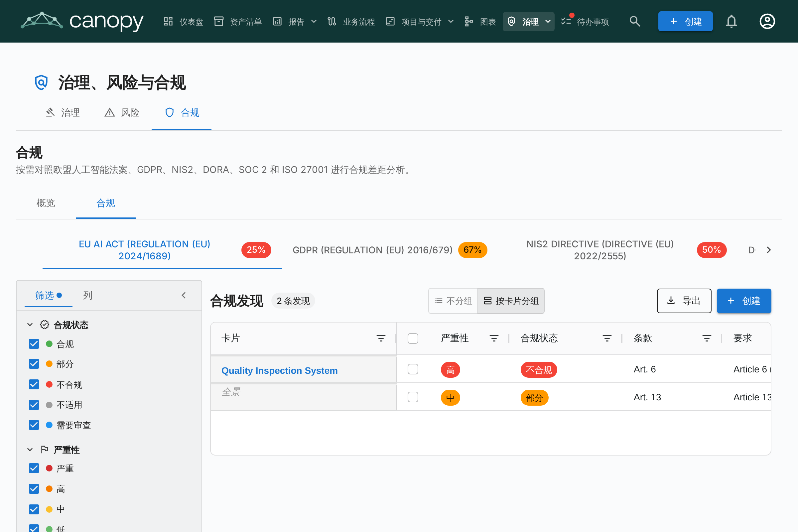Open filter for the 条款 column
The height and width of the screenshot is (532, 798).
point(706,338)
